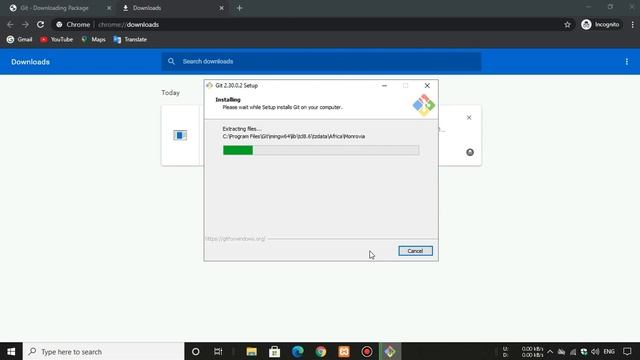Click the chrome://downloads address bar

(312, 24)
